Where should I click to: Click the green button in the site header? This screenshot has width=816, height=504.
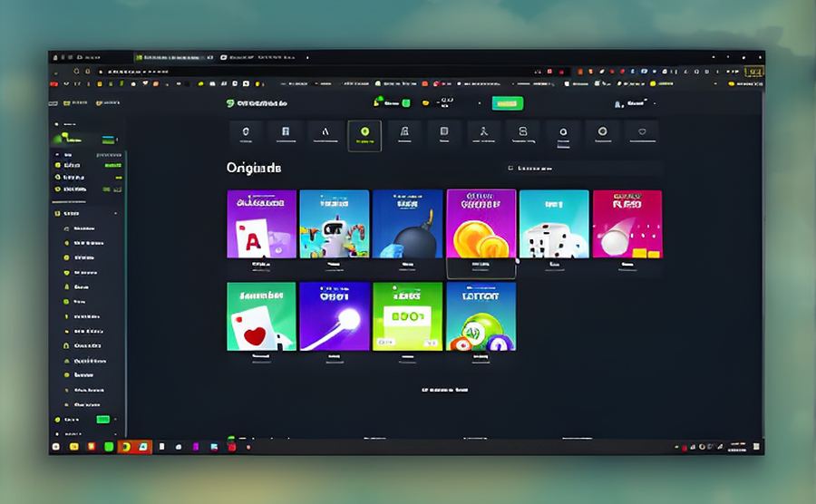507,103
